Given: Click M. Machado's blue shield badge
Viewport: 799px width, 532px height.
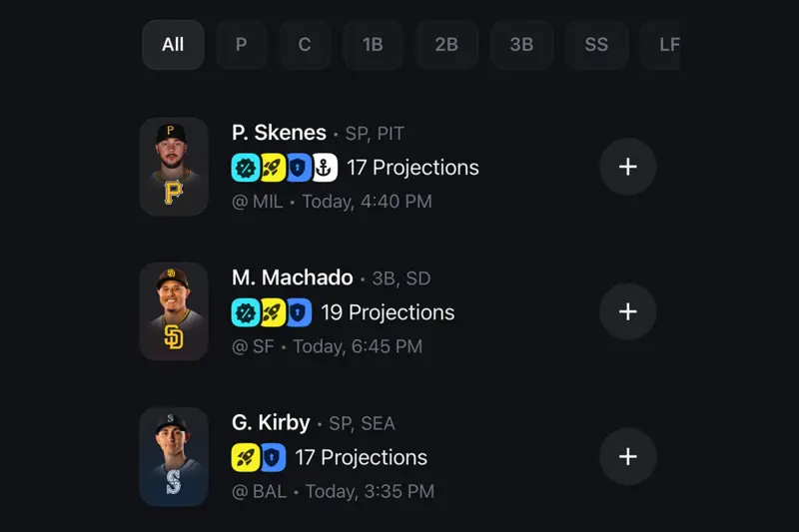Looking at the screenshot, I should click(299, 312).
